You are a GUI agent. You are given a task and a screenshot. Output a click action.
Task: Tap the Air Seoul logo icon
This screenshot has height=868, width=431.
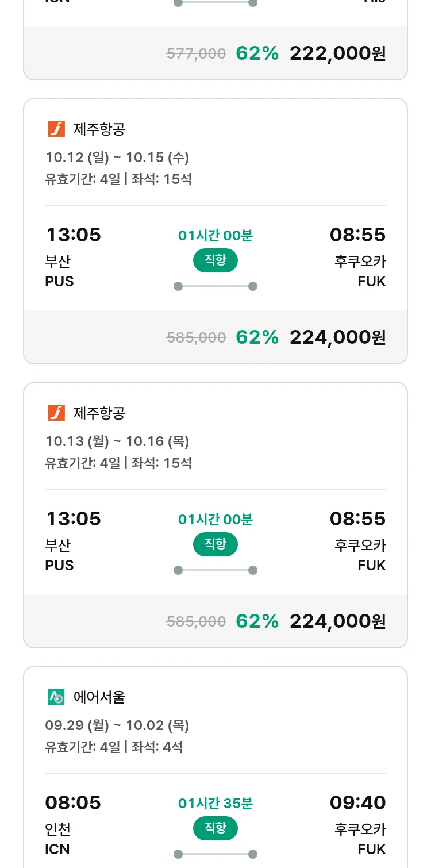click(56, 697)
